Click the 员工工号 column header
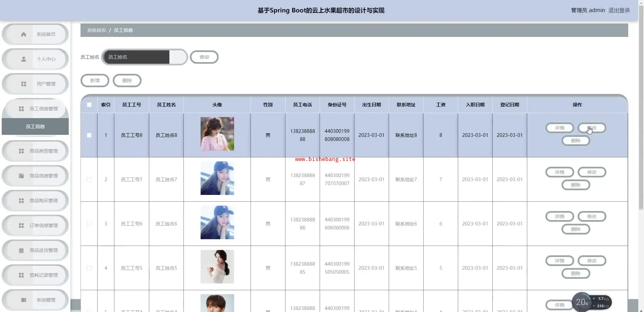The height and width of the screenshot is (312, 644). click(131, 105)
